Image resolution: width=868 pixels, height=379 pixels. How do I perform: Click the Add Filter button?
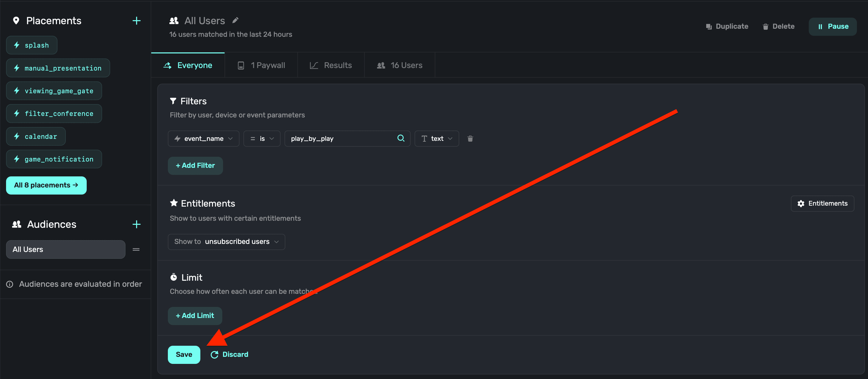click(195, 166)
